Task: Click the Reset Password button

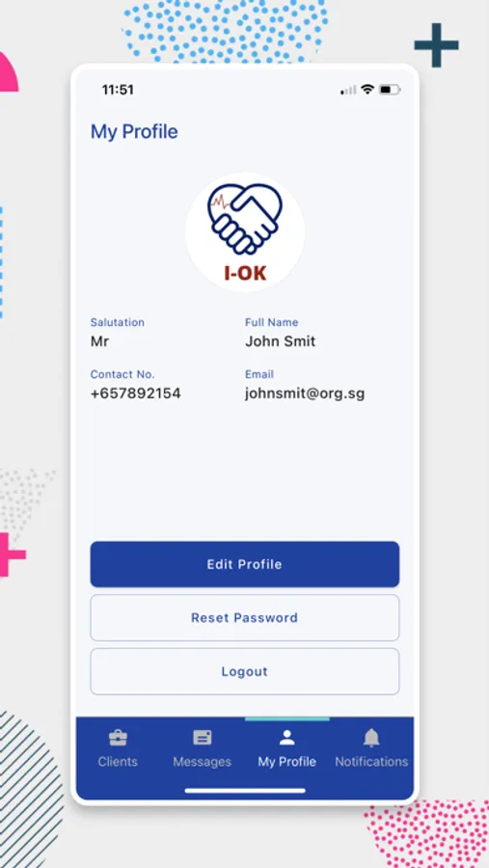Action: point(245,618)
